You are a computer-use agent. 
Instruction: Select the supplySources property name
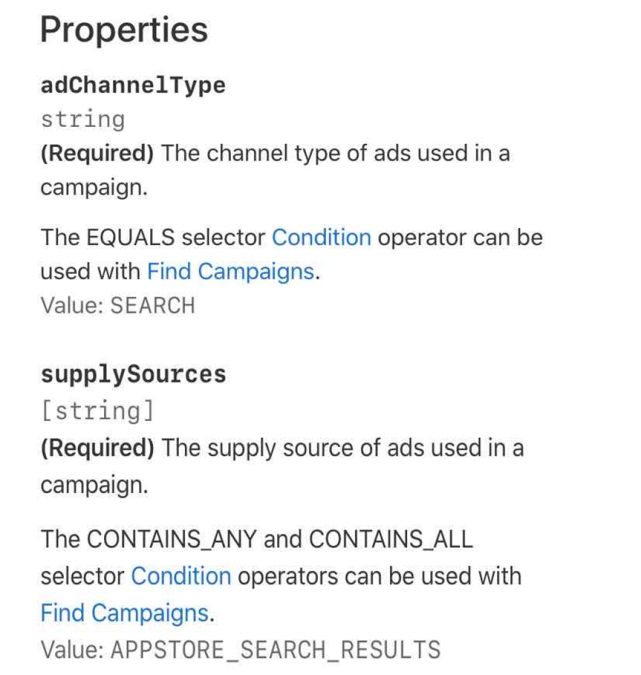[133, 375]
